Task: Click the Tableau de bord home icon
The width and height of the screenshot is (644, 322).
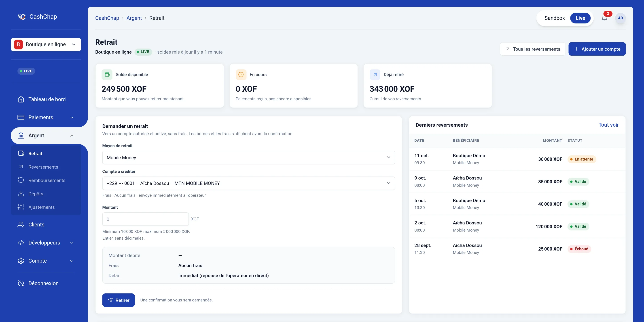Action: tap(21, 99)
